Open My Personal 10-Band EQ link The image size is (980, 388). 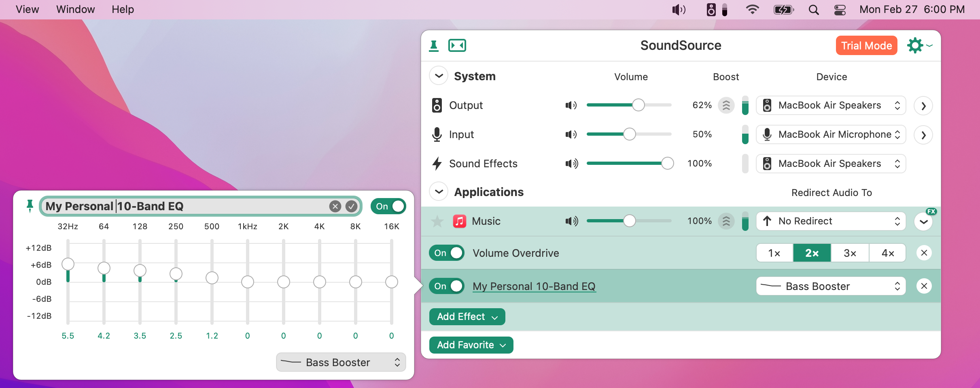(534, 286)
